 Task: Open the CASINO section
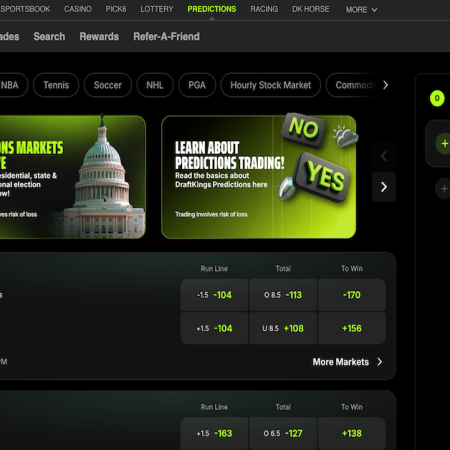point(78,9)
